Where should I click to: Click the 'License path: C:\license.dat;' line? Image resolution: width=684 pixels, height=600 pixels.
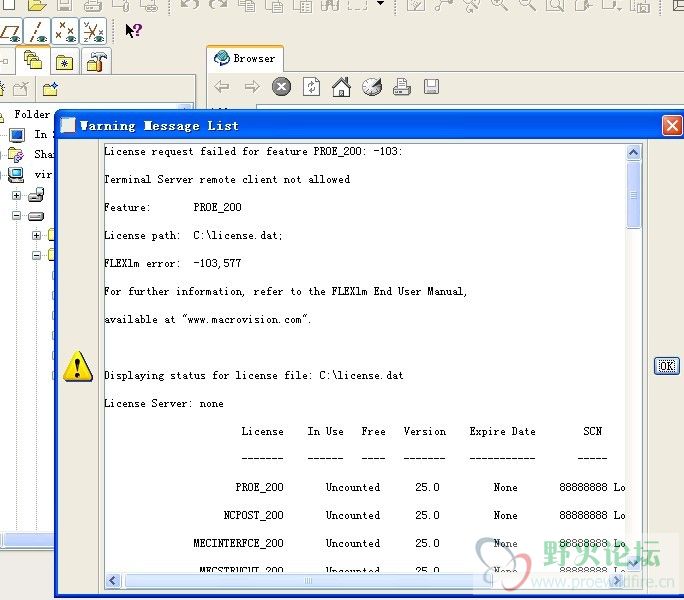tap(193, 236)
